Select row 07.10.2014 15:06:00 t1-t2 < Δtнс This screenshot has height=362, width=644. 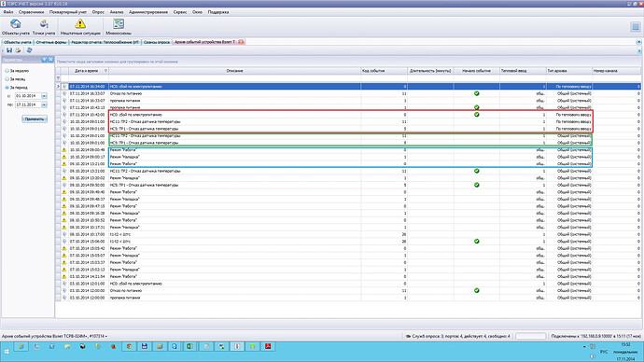point(348,242)
